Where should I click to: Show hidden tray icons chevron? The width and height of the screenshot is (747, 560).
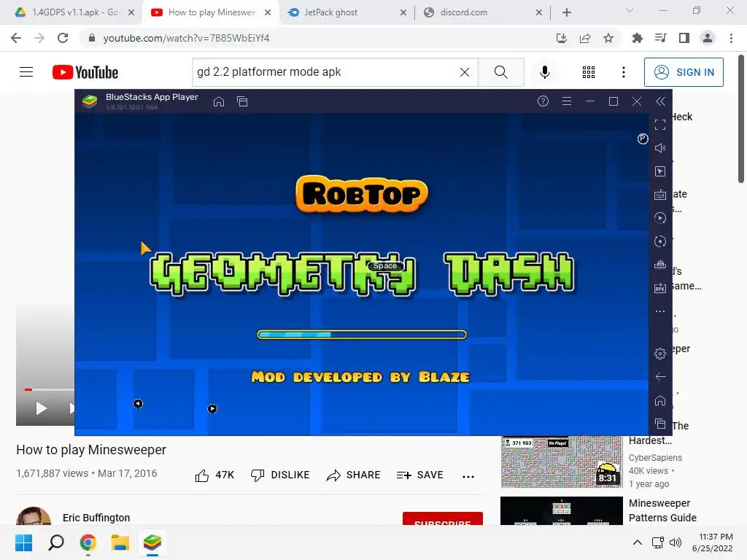coord(638,542)
